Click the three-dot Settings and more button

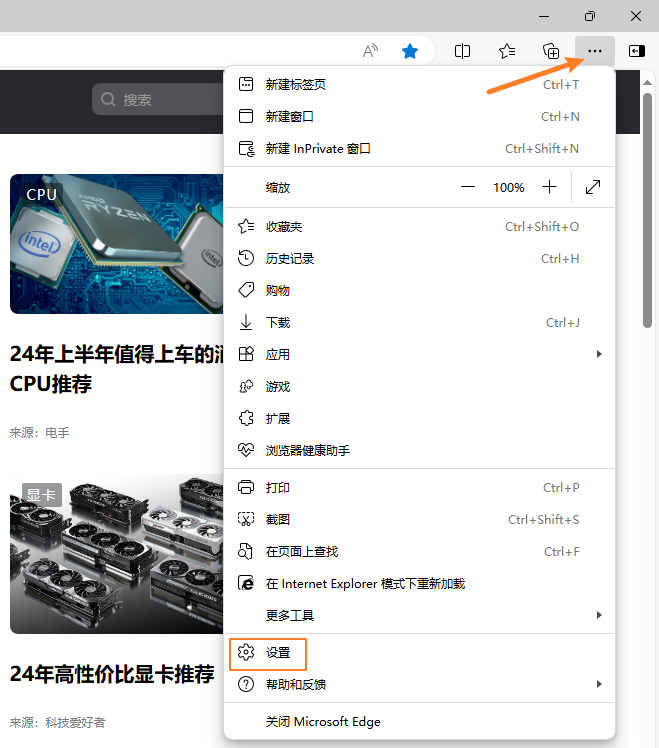(x=595, y=51)
